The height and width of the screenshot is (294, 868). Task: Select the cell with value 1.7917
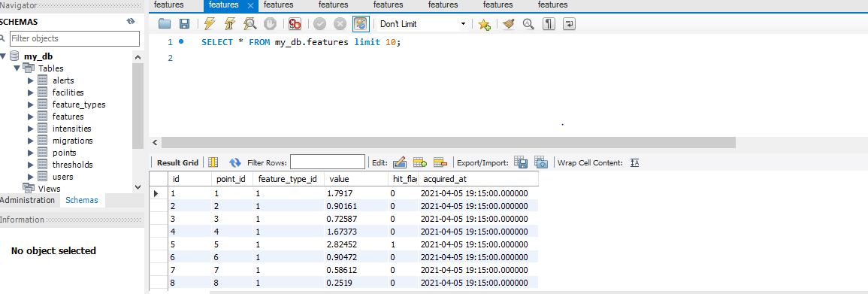(x=355, y=193)
